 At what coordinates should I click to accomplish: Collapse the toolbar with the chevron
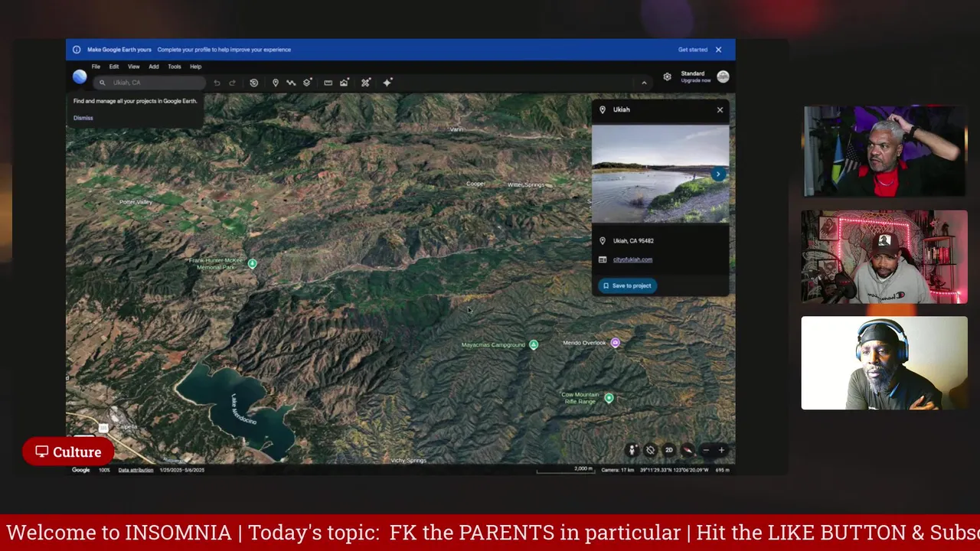644,83
